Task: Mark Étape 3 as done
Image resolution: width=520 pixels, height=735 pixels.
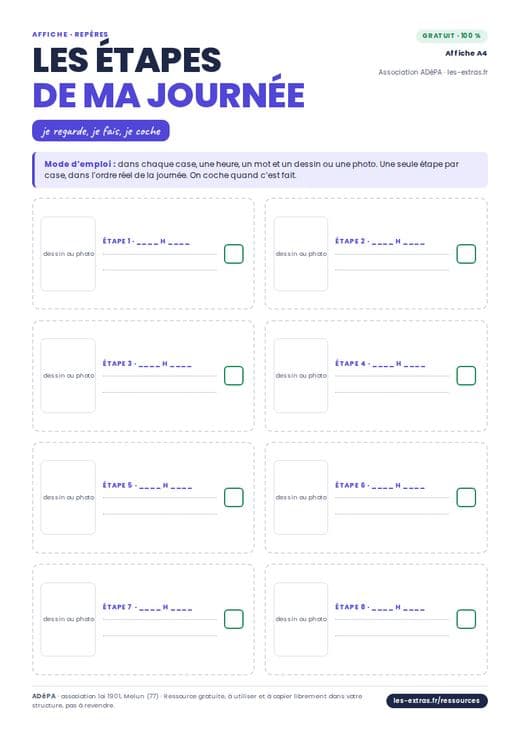Action: click(234, 375)
